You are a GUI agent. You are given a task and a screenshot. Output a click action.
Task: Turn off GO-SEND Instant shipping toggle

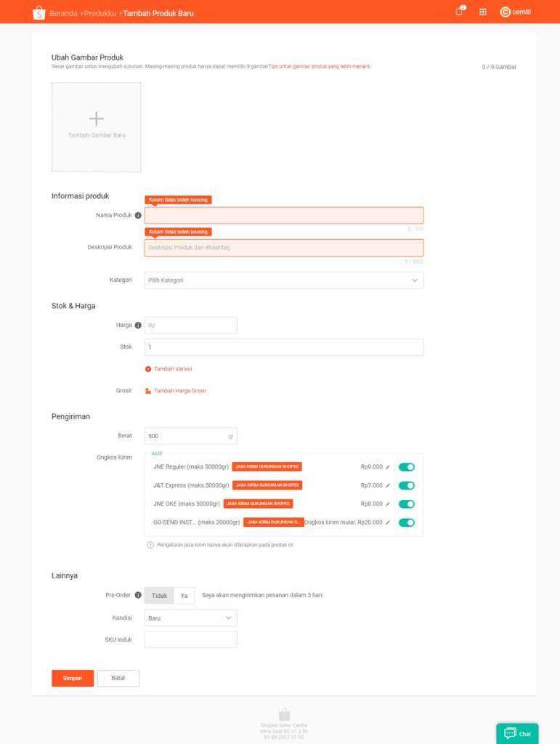tap(406, 522)
